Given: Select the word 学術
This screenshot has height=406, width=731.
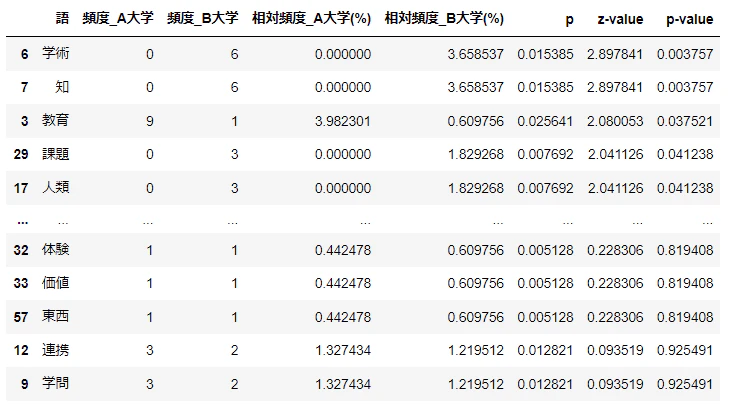Looking at the screenshot, I should pyautogui.click(x=55, y=53).
